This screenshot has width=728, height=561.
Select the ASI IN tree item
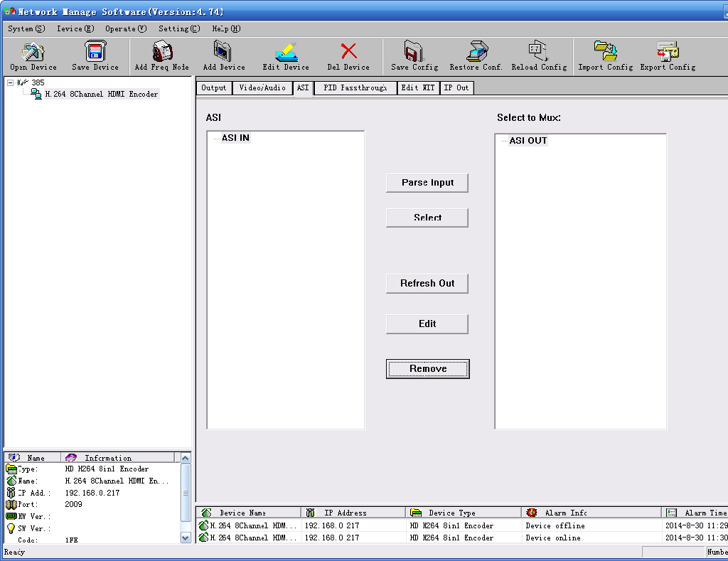[x=235, y=138]
